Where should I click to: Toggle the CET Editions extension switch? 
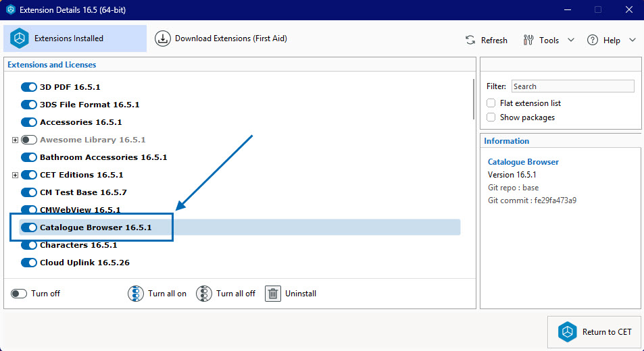click(29, 175)
